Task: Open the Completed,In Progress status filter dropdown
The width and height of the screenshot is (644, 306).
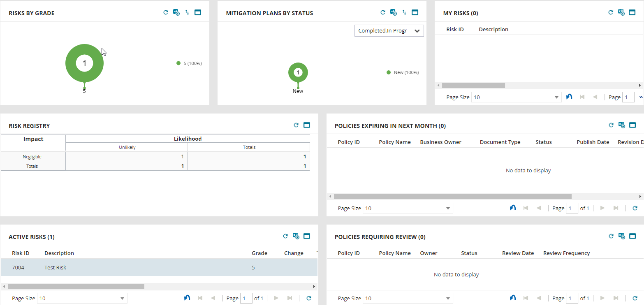Action: [389, 30]
